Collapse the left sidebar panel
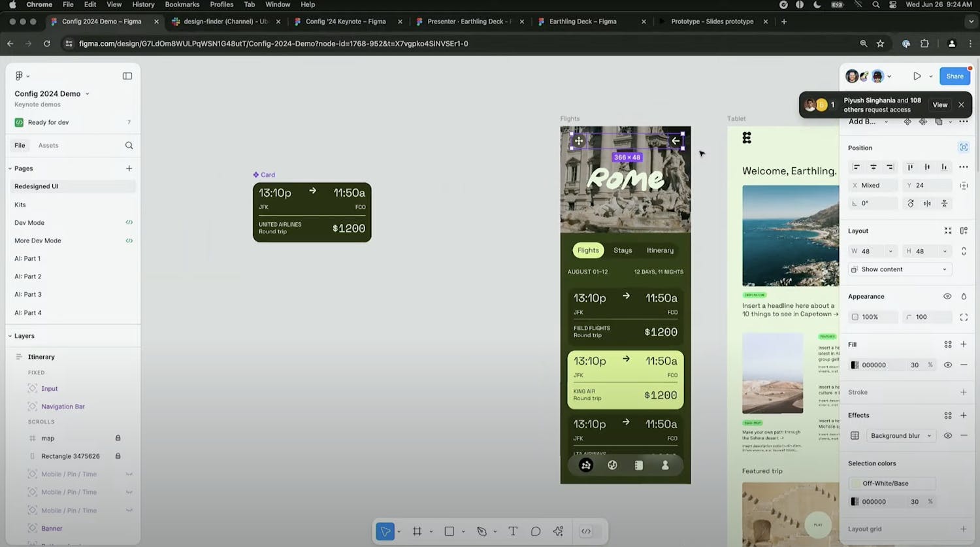980x547 pixels. [127, 76]
